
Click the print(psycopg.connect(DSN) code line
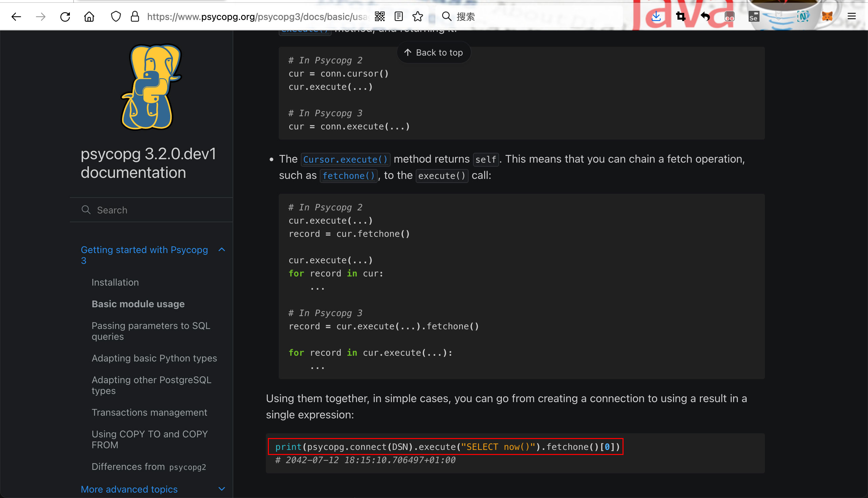pos(448,447)
